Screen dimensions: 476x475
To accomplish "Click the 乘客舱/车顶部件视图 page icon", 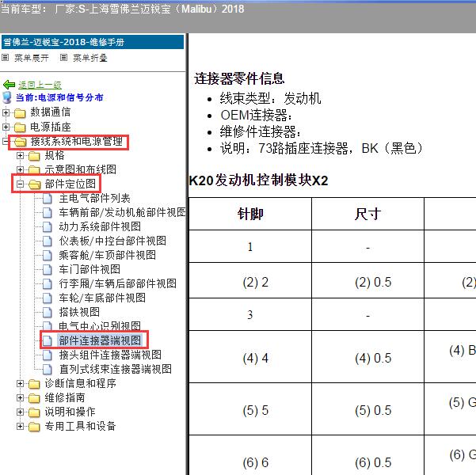I will [x=47, y=255].
